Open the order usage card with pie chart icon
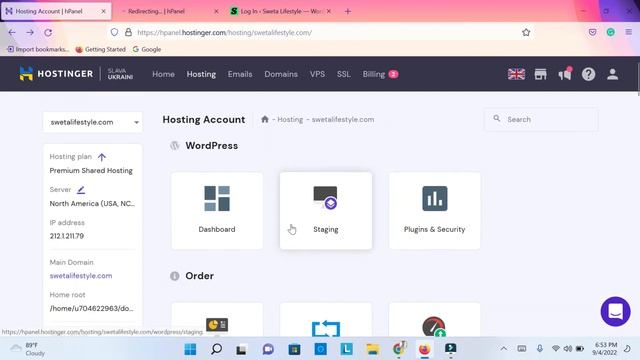Viewport: 640px width, 360px height. 217,320
